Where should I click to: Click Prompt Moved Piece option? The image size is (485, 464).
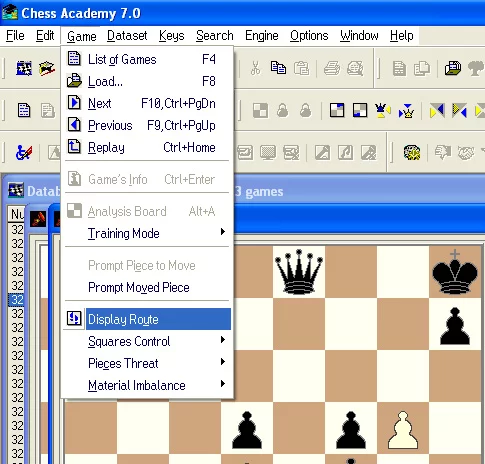tap(147, 287)
